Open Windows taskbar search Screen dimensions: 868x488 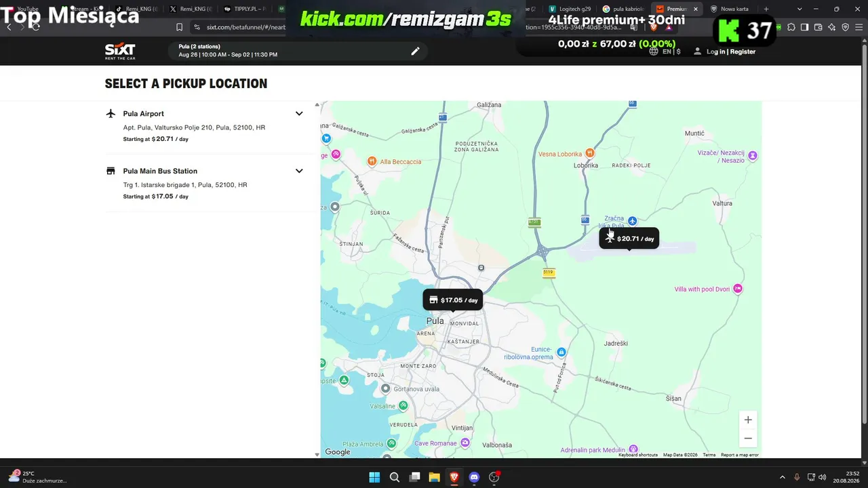click(x=394, y=477)
